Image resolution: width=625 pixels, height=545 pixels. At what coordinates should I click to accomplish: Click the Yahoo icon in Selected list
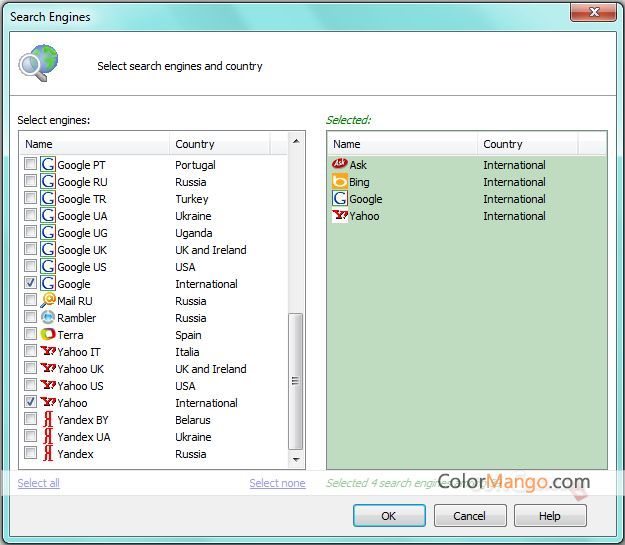coord(339,216)
